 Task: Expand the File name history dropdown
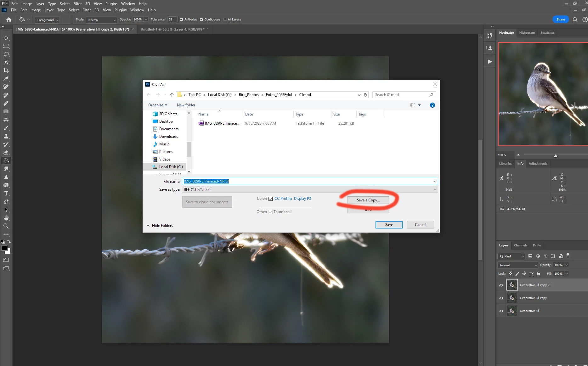coord(435,182)
